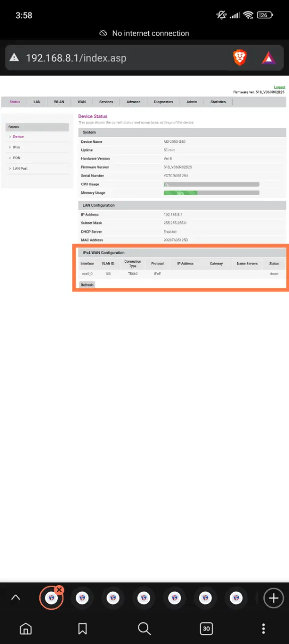Click the Memory Usage progress bar
This screenshot has width=289, height=644.
(x=212, y=193)
